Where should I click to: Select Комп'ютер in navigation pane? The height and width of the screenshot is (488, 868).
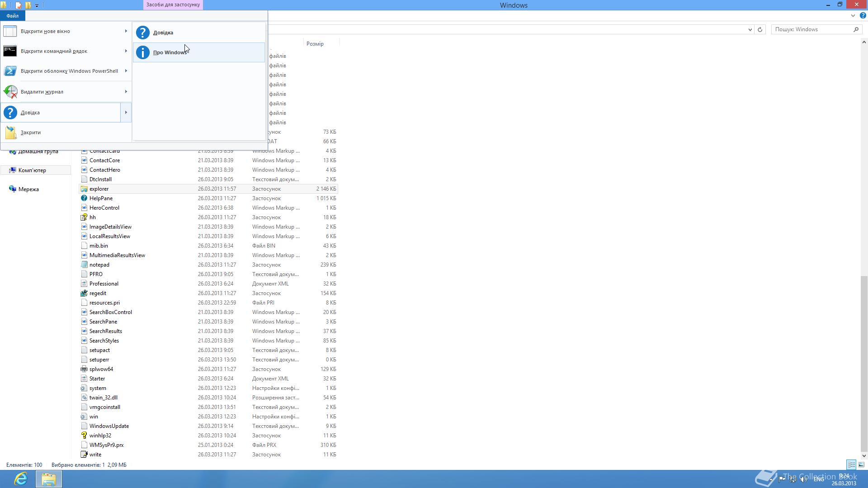click(x=32, y=170)
